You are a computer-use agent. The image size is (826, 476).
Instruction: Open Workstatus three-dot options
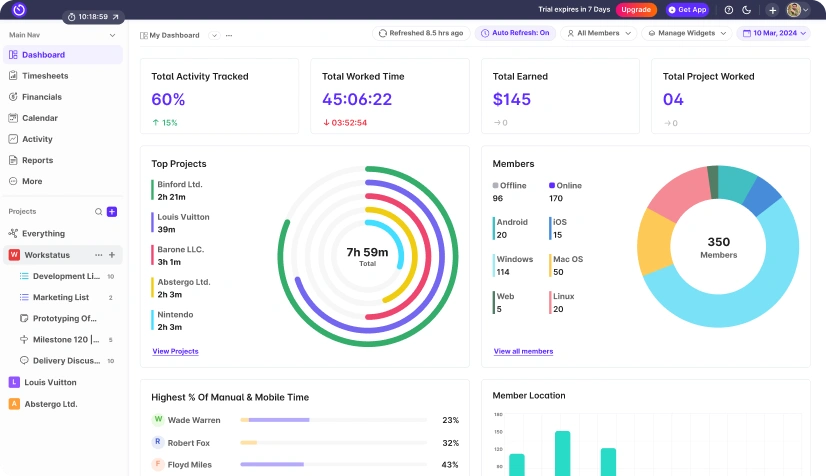coord(98,255)
